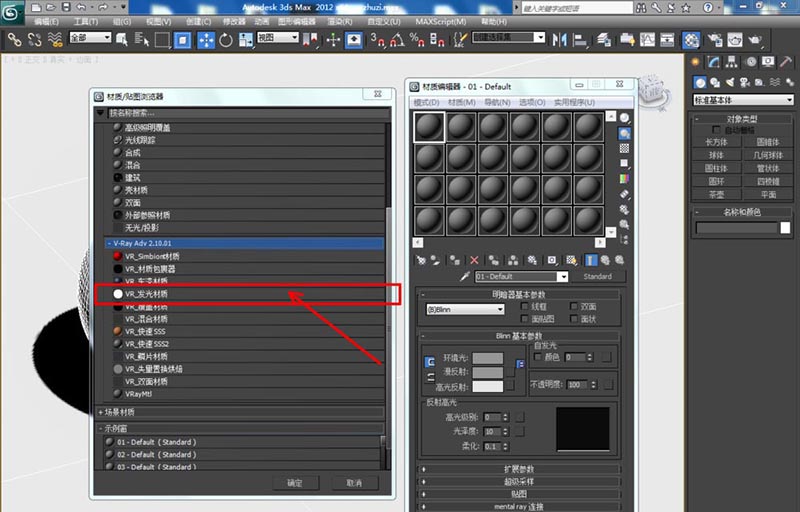Click 确定 button in material browser
This screenshot has height=512, width=800.
pyautogui.click(x=295, y=482)
